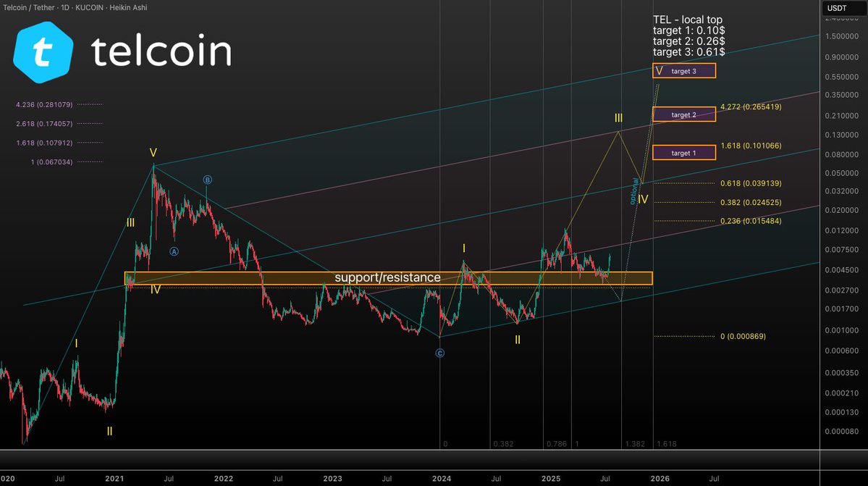
Task: Click the 1.382 time zone label
Action: click(x=635, y=444)
